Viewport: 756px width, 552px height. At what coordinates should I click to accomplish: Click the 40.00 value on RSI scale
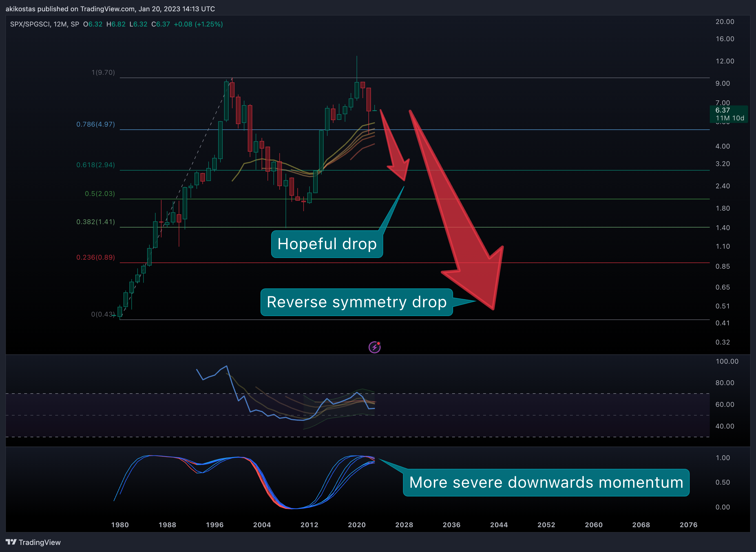pyautogui.click(x=725, y=426)
